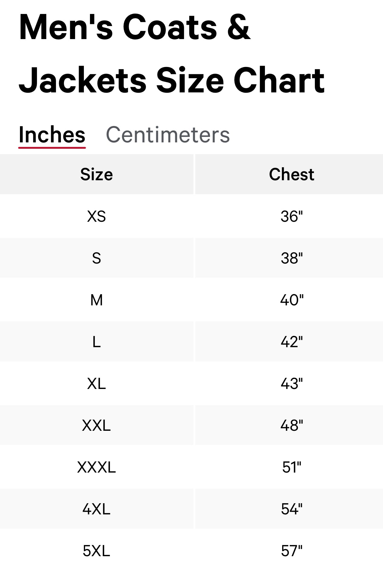Click the 36" chest value
This screenshot has width=383, height=588.
coord(292,216)
